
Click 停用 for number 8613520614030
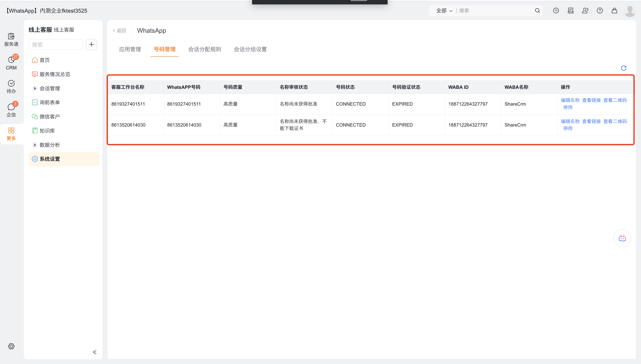click(567, 129)
